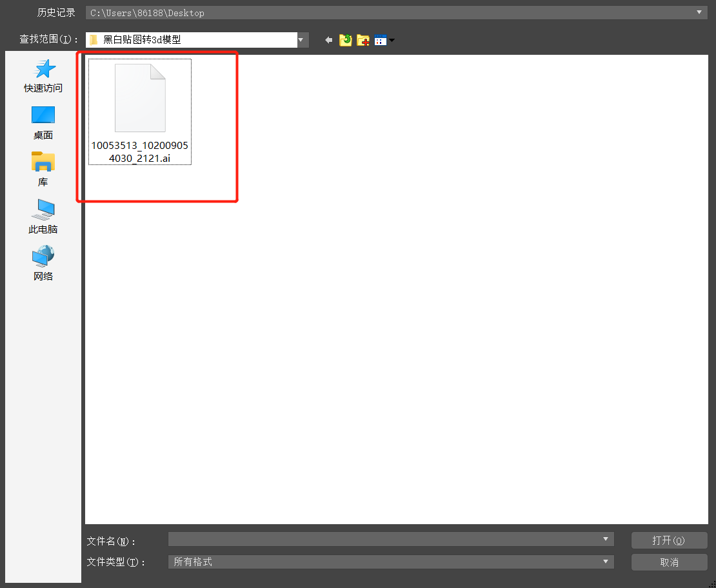The image size is (716, 588).
Task: Expand the 文件名 dropdown arrow
Action: pos(605,539)
